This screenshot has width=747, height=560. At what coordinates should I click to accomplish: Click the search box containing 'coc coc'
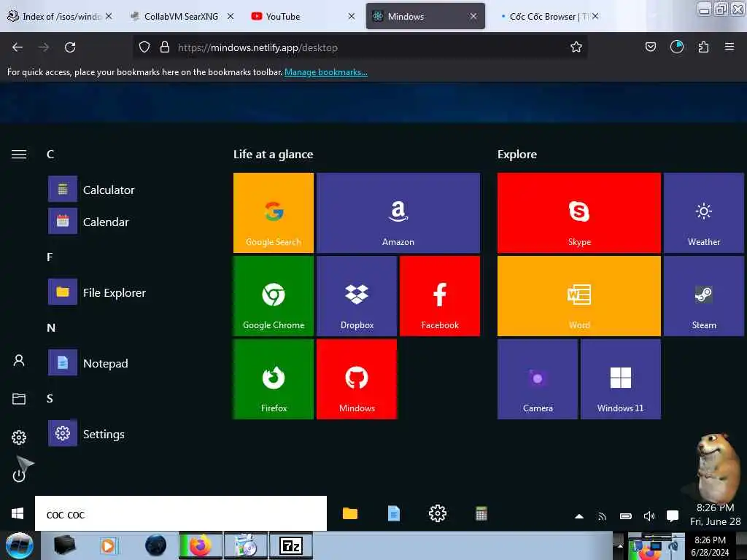click(x=181, y=513)
